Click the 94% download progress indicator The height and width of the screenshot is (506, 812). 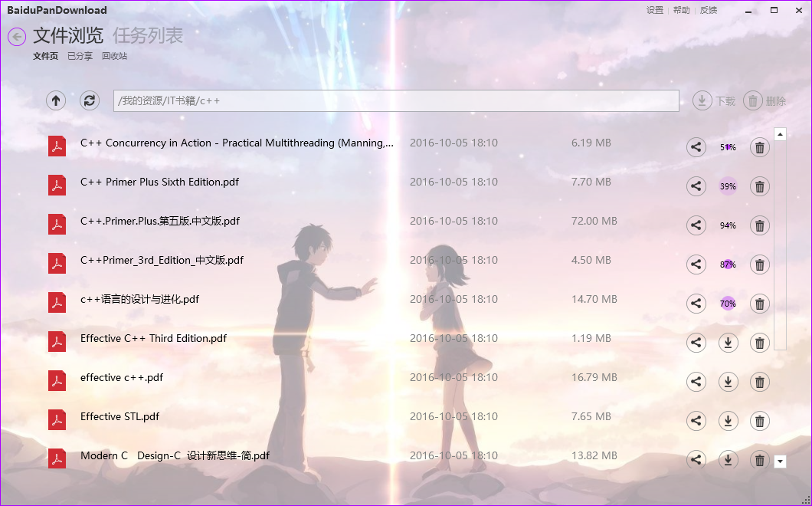(x=728, y=225)
